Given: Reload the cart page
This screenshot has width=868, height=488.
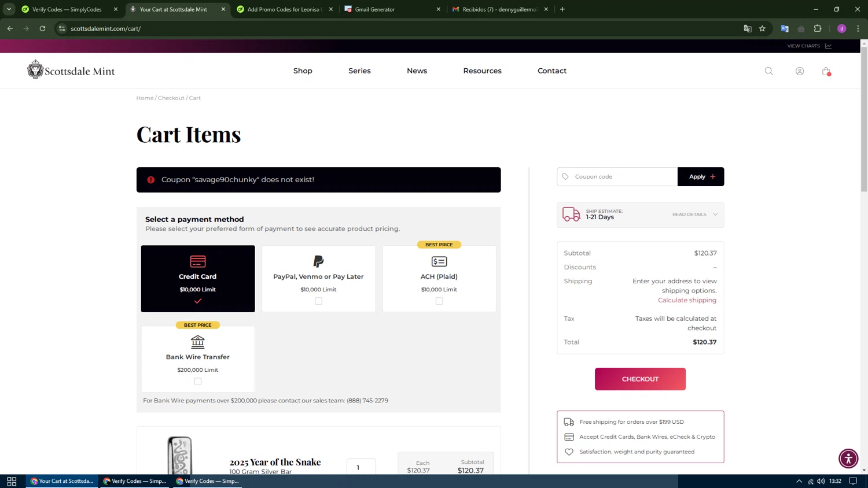Looking at the screenshot, I should tap(42, 28).
